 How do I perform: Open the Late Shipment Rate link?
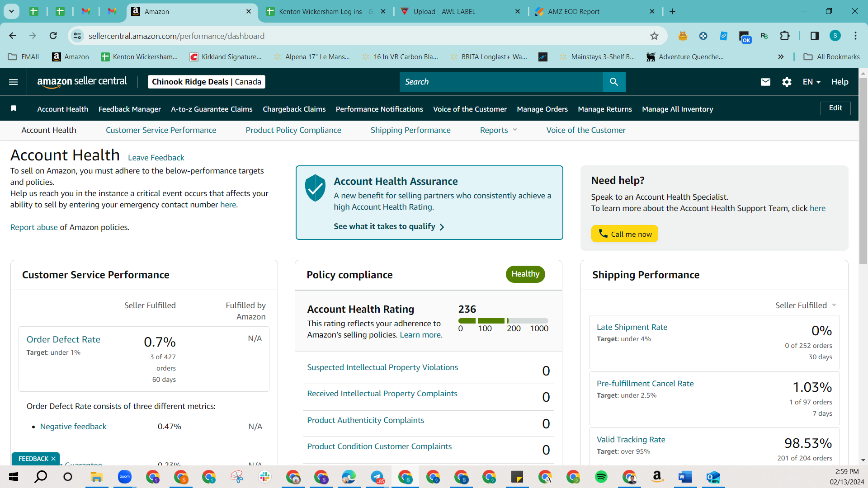(632, 327)
